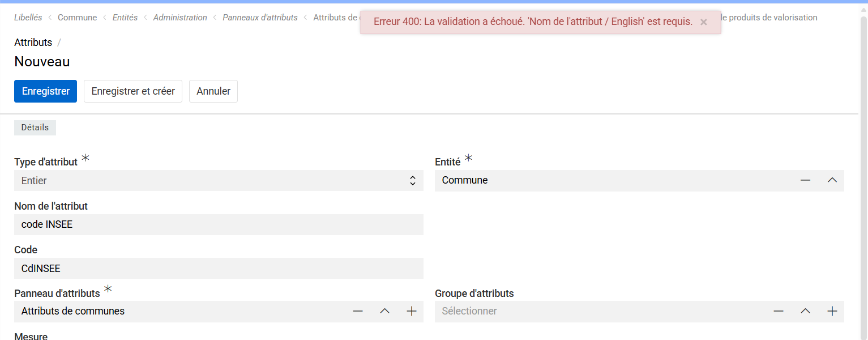Open Panneaux d'attributs breadcrumb
The width and height of the screenshot is (868, 340).
coord(260,18)
